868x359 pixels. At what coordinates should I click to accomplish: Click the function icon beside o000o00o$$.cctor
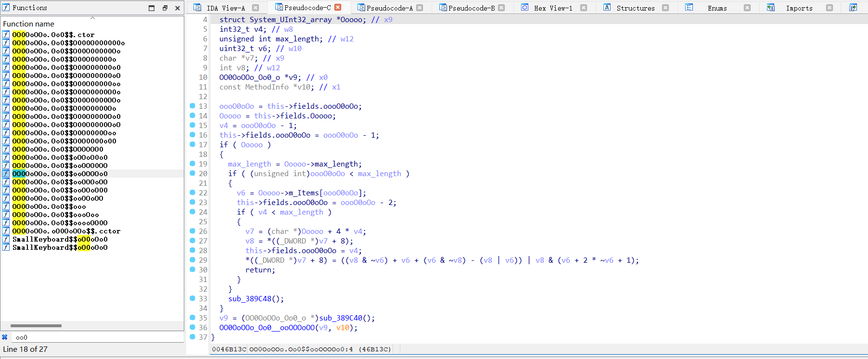(x=6, y=231)
